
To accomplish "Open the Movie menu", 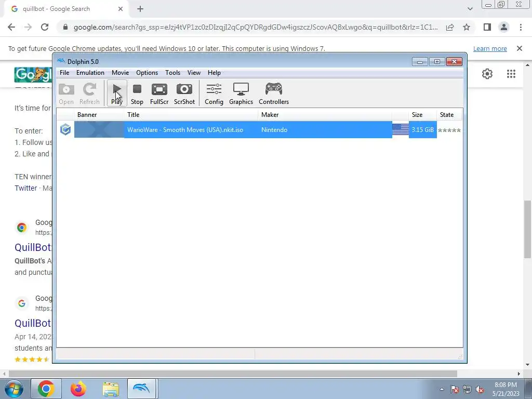I will pos(120,73).
